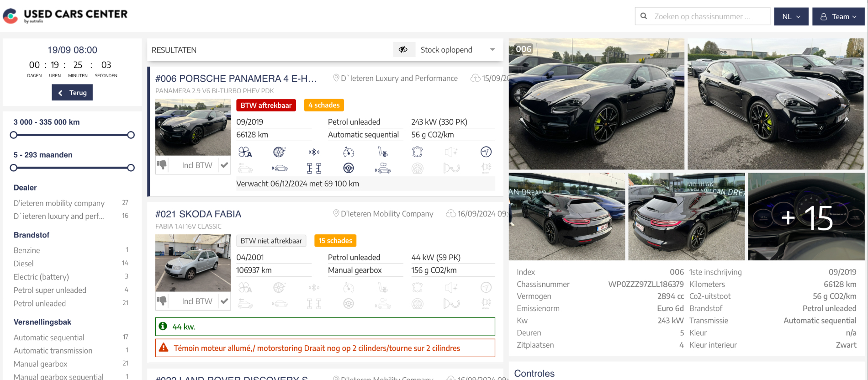
Task: Select the green info icon beside 44 kw
Action: coord(163,327)
